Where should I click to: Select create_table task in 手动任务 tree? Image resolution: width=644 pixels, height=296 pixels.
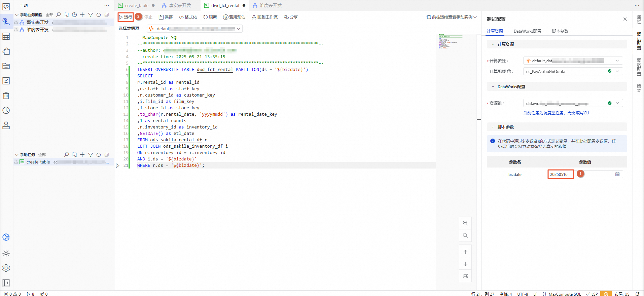64,162
